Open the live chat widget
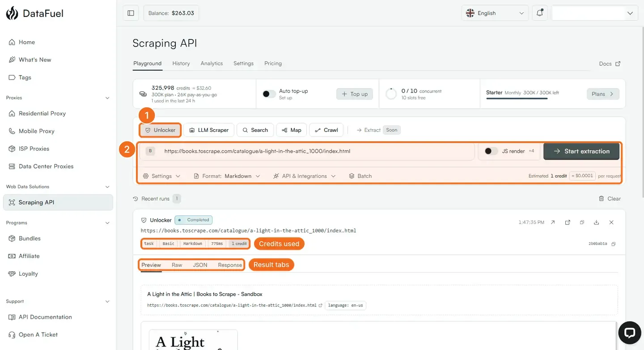The image size is (644, 350). click(x=630, y=333)
